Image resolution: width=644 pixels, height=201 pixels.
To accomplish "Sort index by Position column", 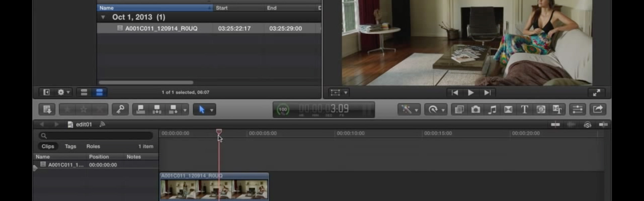I will click(99, 157).
